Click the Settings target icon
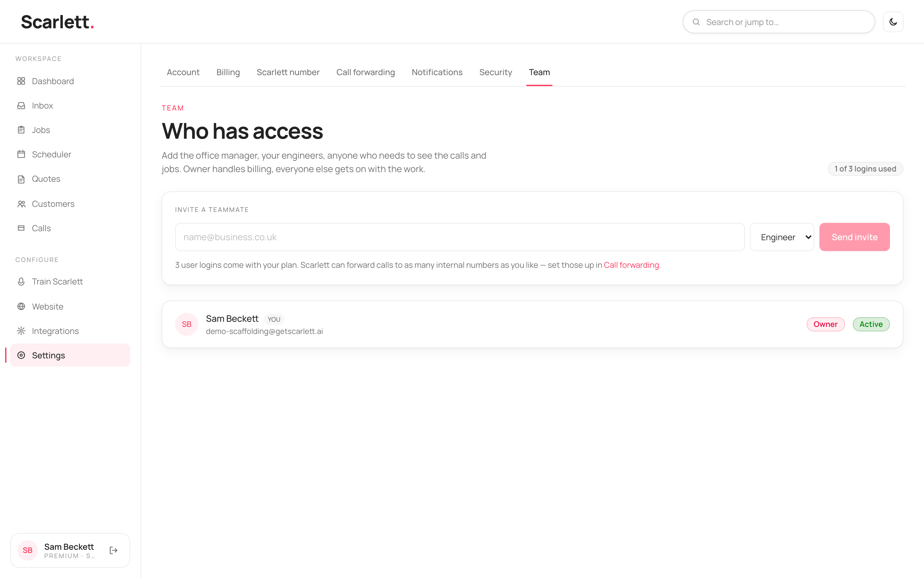The height and width of the screenshot is (578, 924). (21, 355)
